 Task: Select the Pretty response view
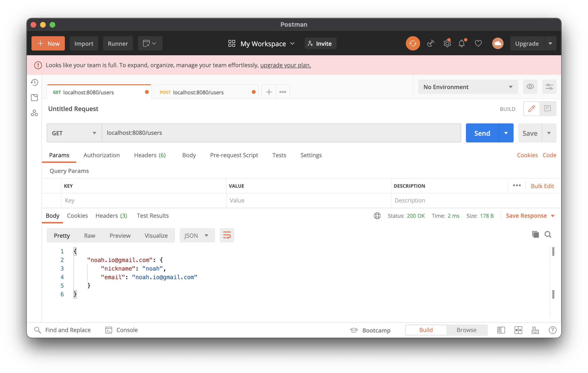point(62,235)
